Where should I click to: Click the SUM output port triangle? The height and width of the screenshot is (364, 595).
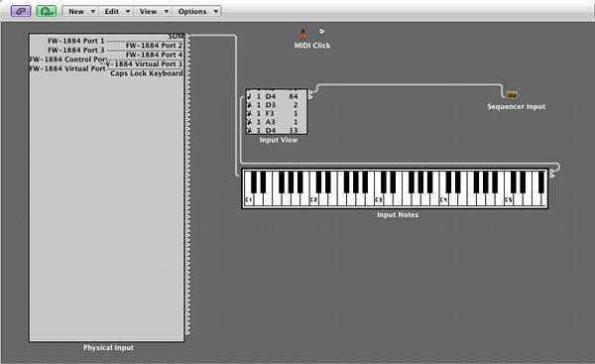coord(187,37)
